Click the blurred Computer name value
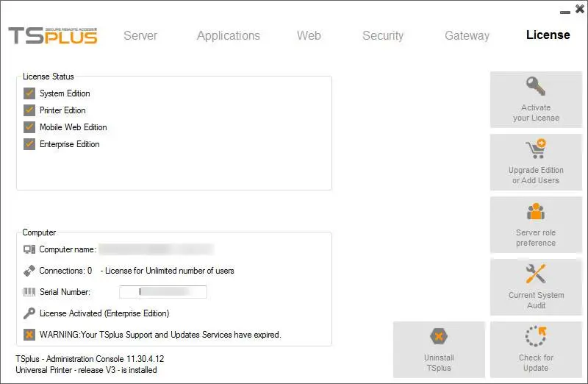 pyautogui.click(x=157, y=249)
